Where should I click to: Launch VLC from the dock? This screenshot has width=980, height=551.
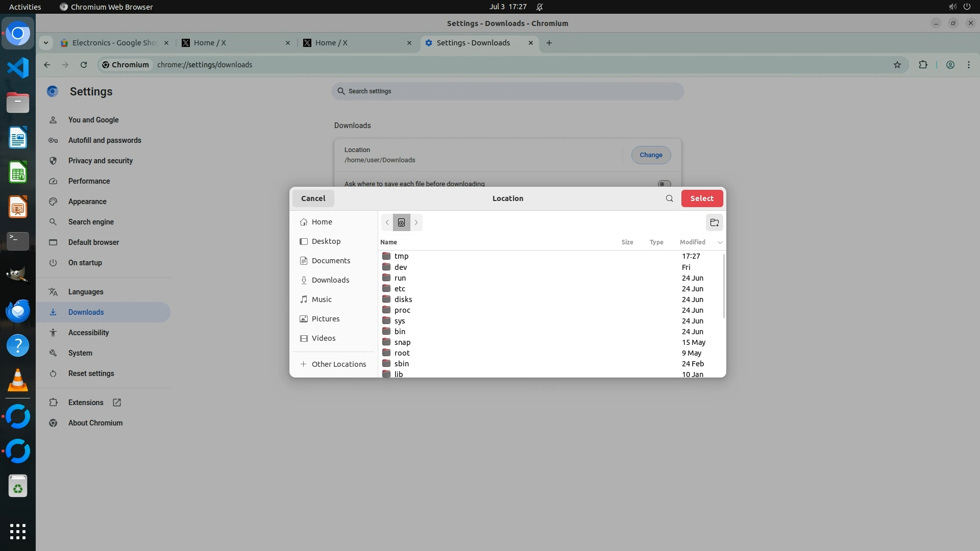[18, 381]
